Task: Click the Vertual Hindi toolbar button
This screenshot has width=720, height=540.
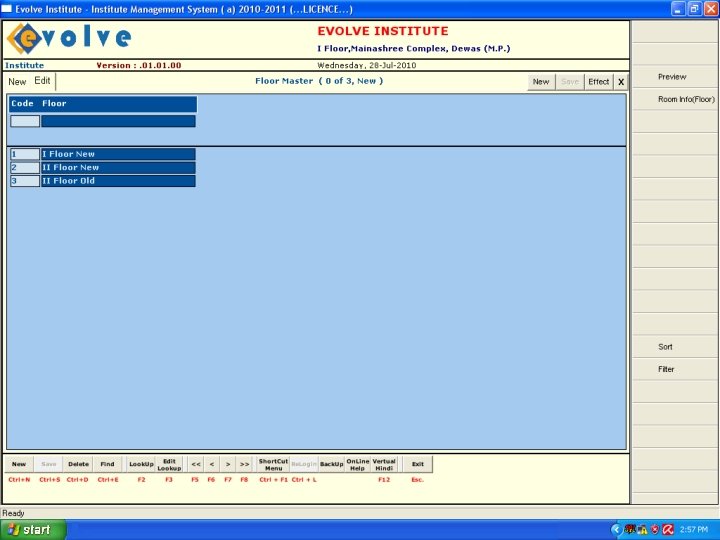Action: tap(384, 464)
